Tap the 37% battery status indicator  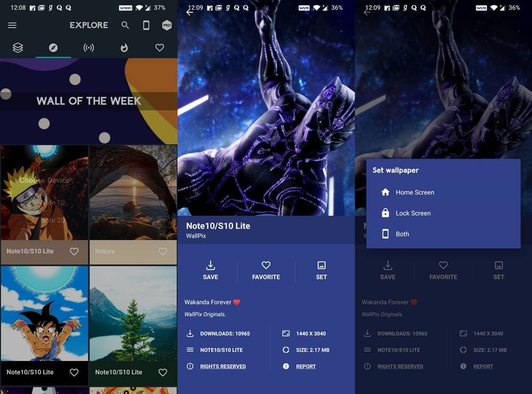(160, 7)
